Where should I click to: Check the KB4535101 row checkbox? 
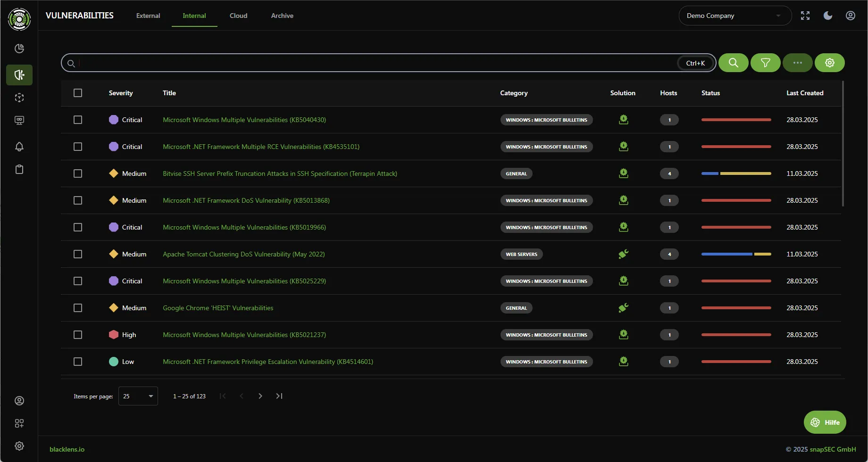(78, 147)
